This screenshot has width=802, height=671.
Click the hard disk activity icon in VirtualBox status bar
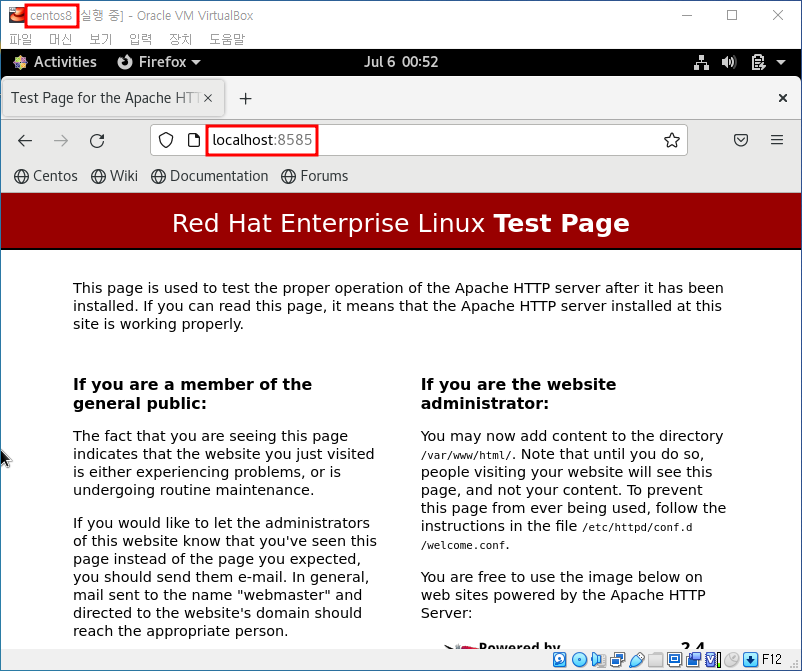point(560,660)
